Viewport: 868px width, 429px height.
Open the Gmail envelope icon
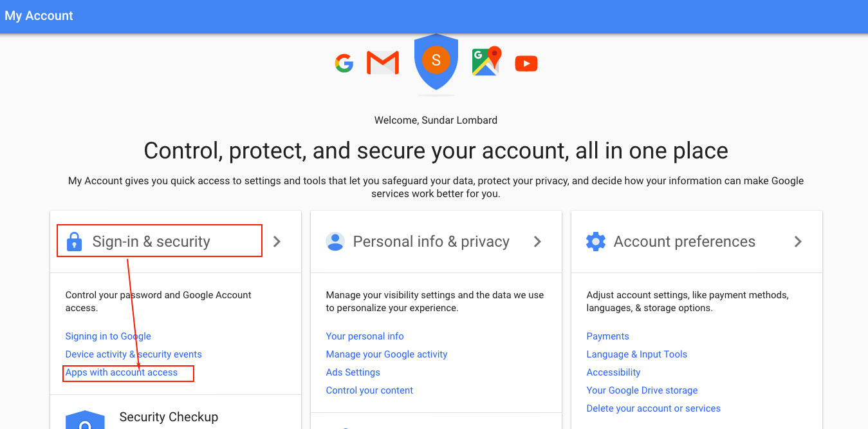pyautogui.click(x=382, y=62)
